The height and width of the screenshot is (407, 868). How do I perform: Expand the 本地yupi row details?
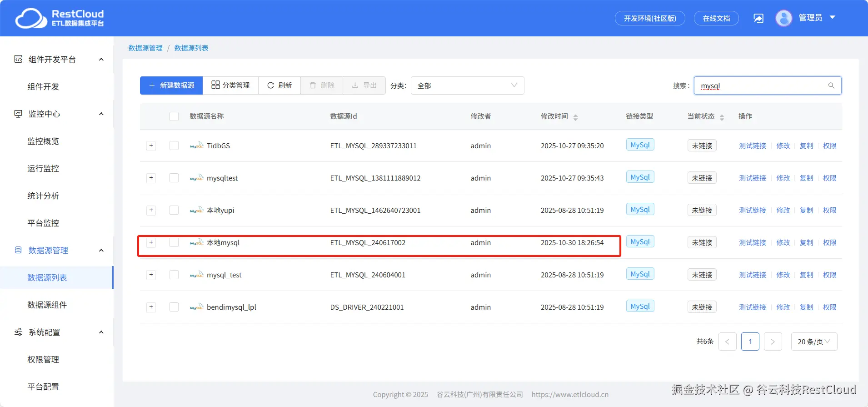pos(151,210)
